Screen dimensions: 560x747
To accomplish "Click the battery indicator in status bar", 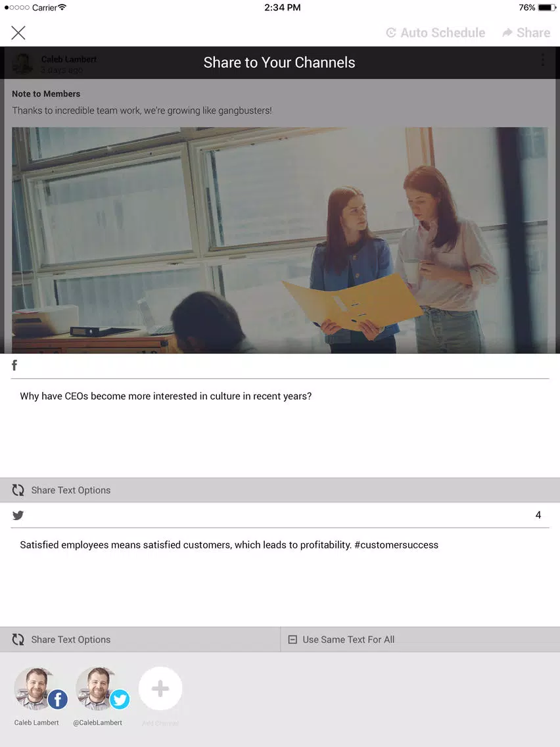I will click(x=547, y=8).
